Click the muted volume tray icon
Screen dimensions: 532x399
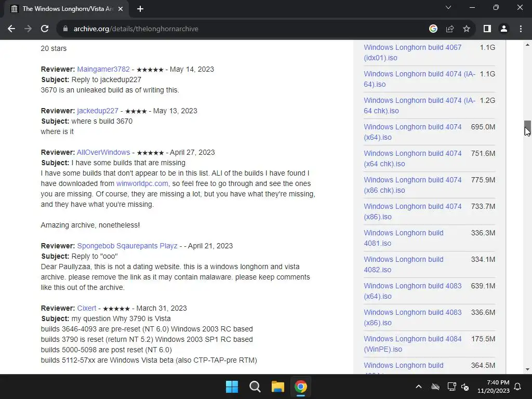coord(465,387)
